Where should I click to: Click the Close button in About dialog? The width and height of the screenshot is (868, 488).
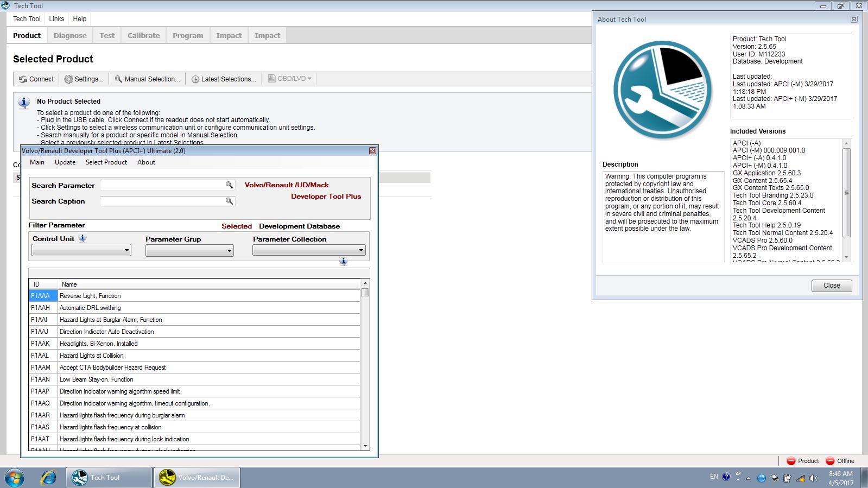pyautogui.click(x=832, y=286)
